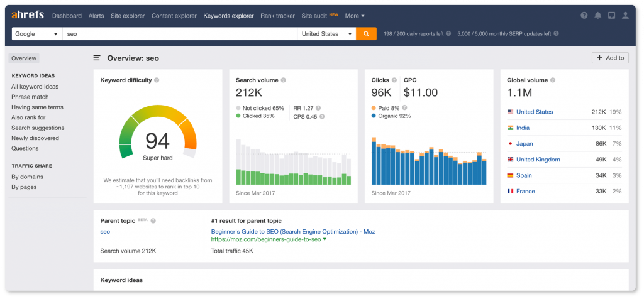Image resolution: width=644 pixels, height=299 pixels.
Task: Click the user account profile icon
Action: click(625, 16)
